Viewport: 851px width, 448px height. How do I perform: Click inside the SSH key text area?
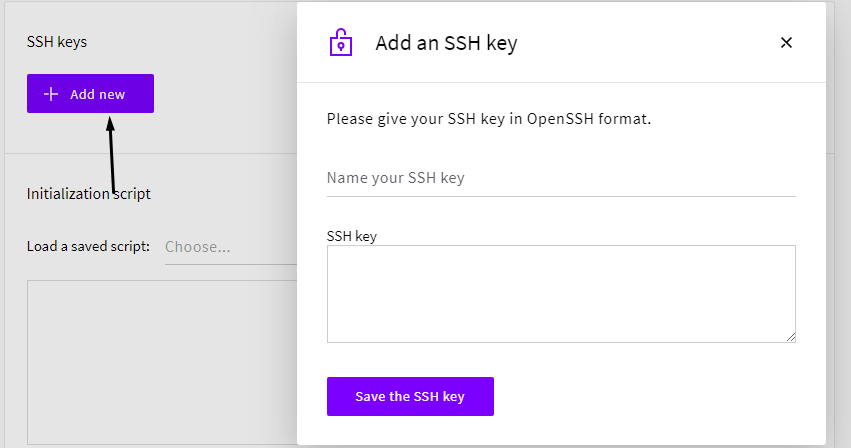pyautogui.click(x=561, y=294)
